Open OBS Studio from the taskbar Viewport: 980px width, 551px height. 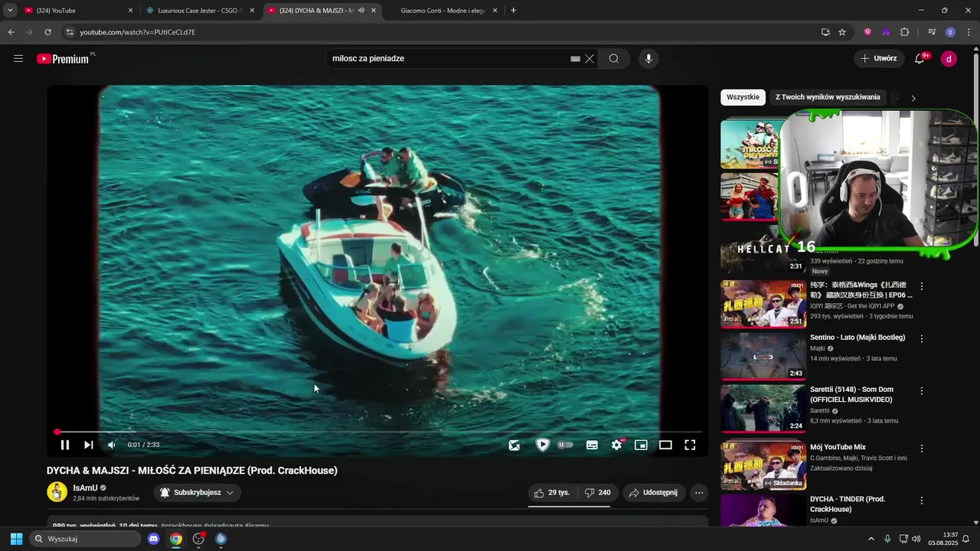pos(198,539)
